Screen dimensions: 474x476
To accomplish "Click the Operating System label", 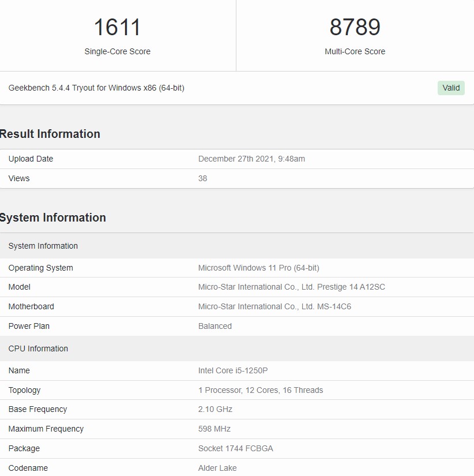I will pos(41,268).
